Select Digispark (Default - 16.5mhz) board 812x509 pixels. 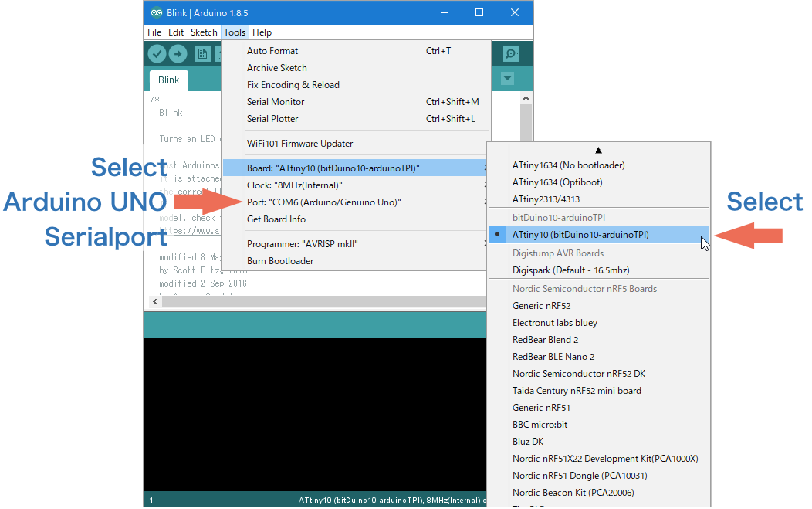coord(599,270)
